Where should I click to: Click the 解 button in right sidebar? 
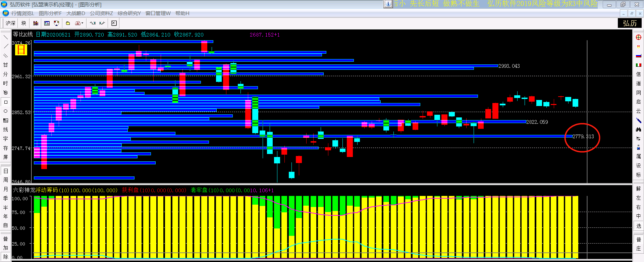639,189
